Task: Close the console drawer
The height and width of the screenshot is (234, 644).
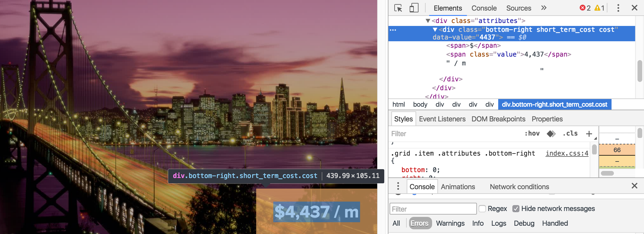Action: (x=635, y=186)
